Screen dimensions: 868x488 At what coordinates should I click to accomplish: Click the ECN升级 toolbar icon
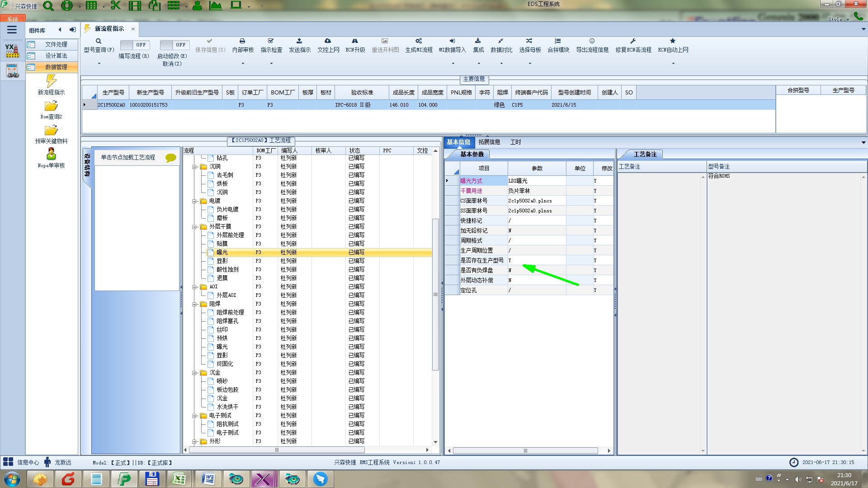point(355,41)
